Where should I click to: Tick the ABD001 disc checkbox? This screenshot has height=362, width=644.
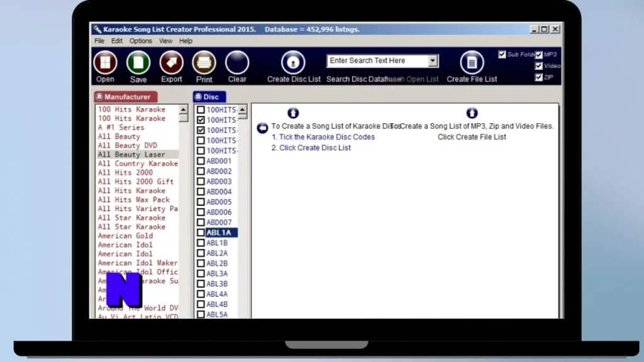click(201, 161)
